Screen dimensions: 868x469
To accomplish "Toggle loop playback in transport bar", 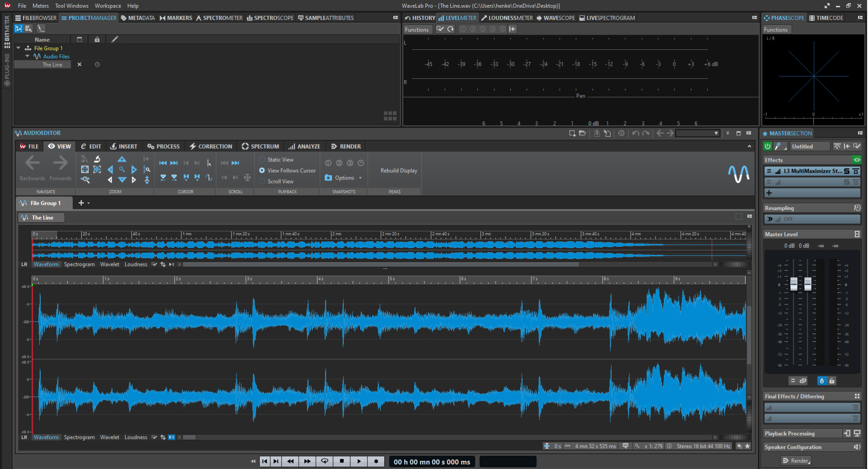I will (x=325, y=461).
